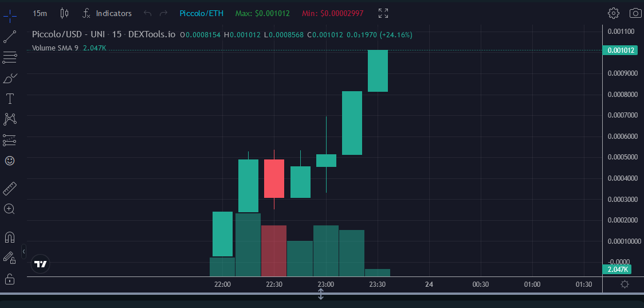Click the 00:30 time axis label
Viewport: 644px width, 308px height.
[x=481, y=284]
